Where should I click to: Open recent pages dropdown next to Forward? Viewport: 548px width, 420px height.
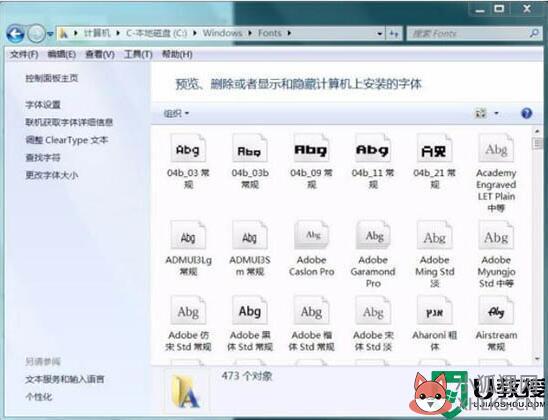click(x=50, y=34)
